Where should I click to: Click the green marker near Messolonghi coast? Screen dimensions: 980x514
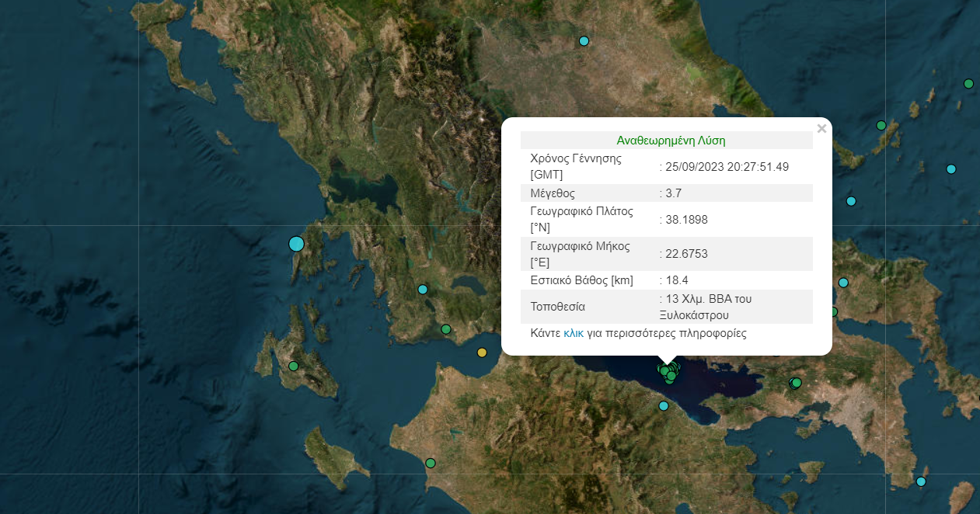[446, 329]
